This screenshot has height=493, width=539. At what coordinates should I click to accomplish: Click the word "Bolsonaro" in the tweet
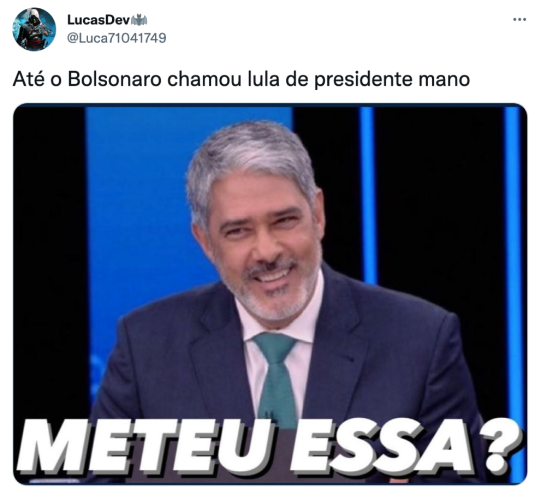pos(114,79)
